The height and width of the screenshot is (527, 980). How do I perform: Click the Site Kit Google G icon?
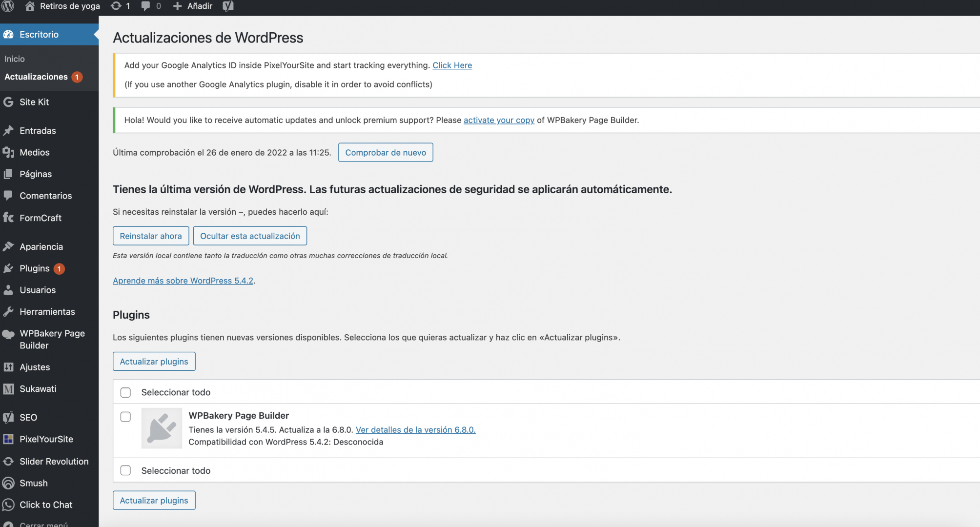(x=8, y=102)
